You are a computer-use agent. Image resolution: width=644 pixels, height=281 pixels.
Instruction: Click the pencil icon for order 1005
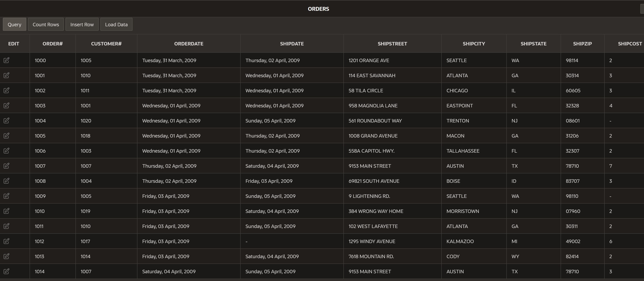pyautogui.click(x=7, y=136)
